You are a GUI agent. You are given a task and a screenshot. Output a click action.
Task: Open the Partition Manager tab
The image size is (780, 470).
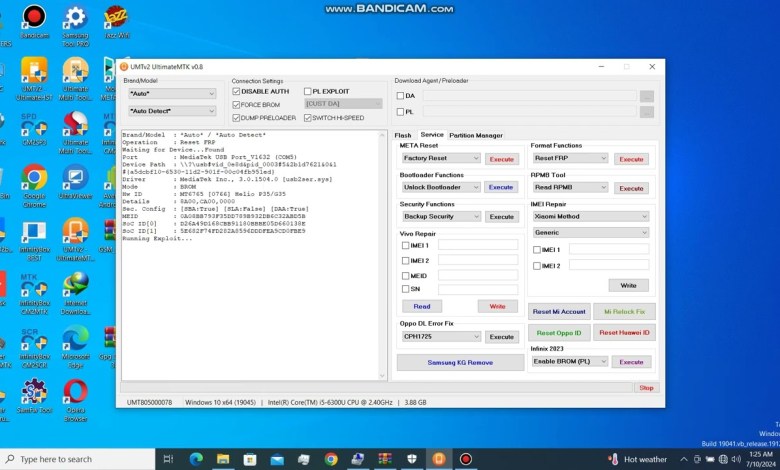(476, 135)
